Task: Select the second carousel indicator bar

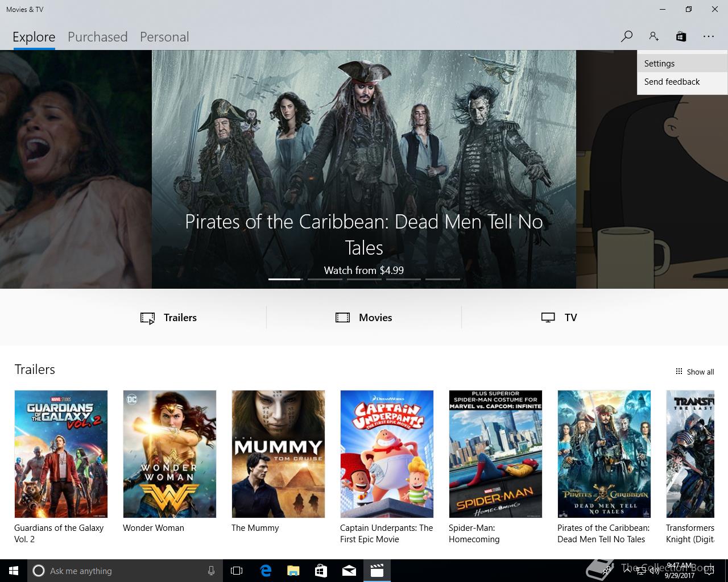Action: pyautogui.click(x=324, y=279)
